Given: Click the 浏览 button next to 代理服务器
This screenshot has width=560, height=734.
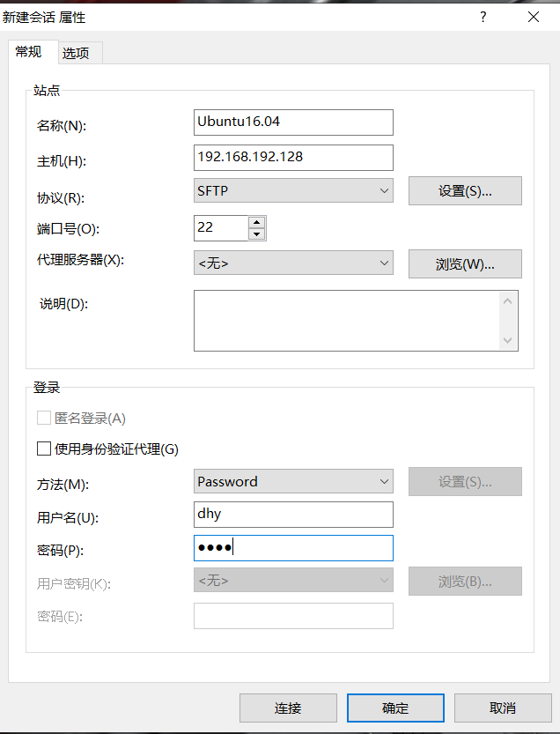Looking at the screenshot, I should (x=465, y=263).
